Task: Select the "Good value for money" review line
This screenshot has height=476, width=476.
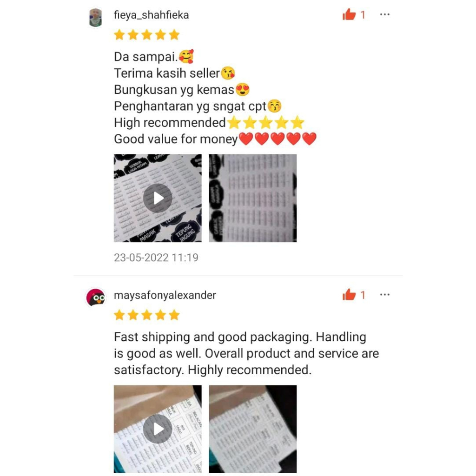Action: coord(215,139)
